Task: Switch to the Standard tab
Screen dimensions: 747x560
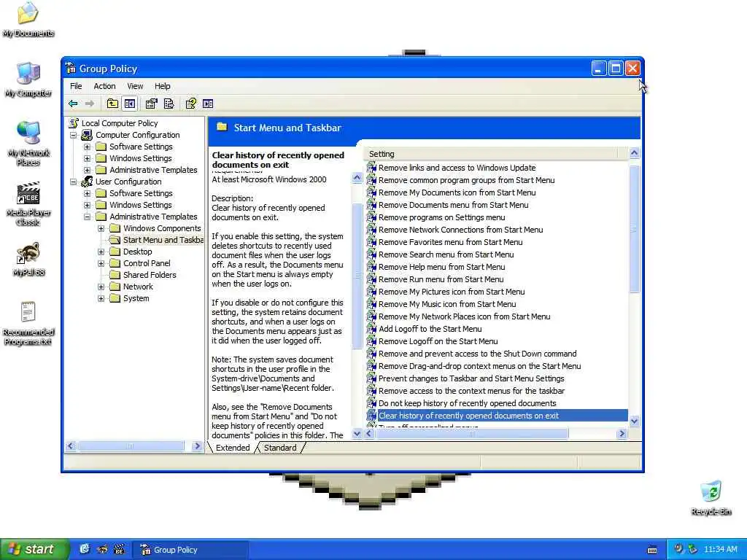Action: coord(280,448)
